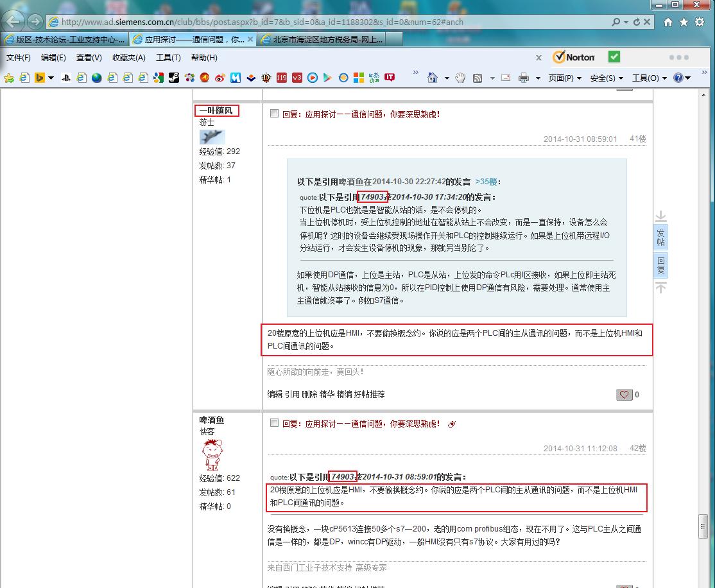Open user profile 啤酒鱼

[x=212, y=420]
